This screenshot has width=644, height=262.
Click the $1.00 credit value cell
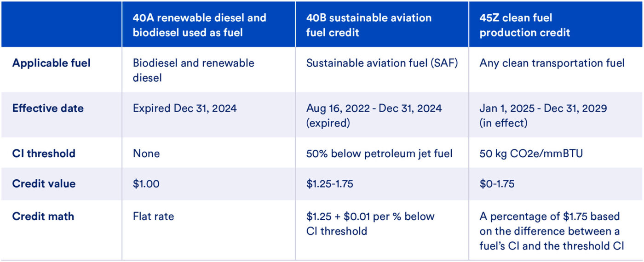pos(147,183)
